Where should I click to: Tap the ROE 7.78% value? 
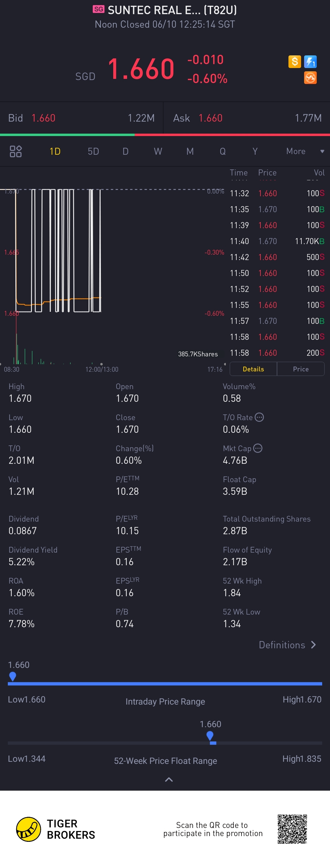(22, 624)
